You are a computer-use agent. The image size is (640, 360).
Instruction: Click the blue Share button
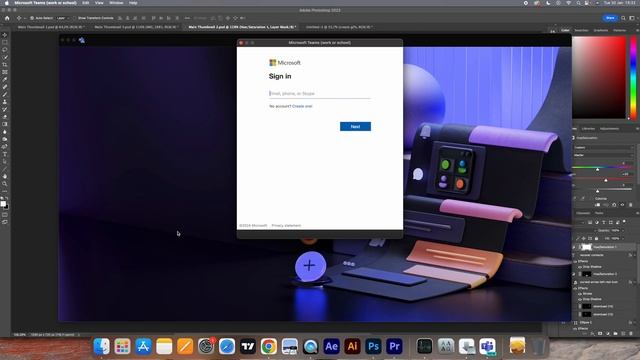610,18
